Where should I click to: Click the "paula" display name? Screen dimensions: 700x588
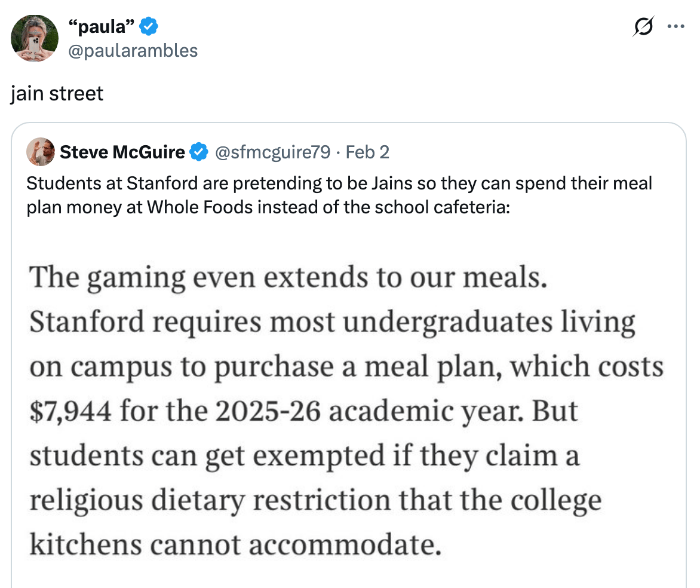(100, 26)
